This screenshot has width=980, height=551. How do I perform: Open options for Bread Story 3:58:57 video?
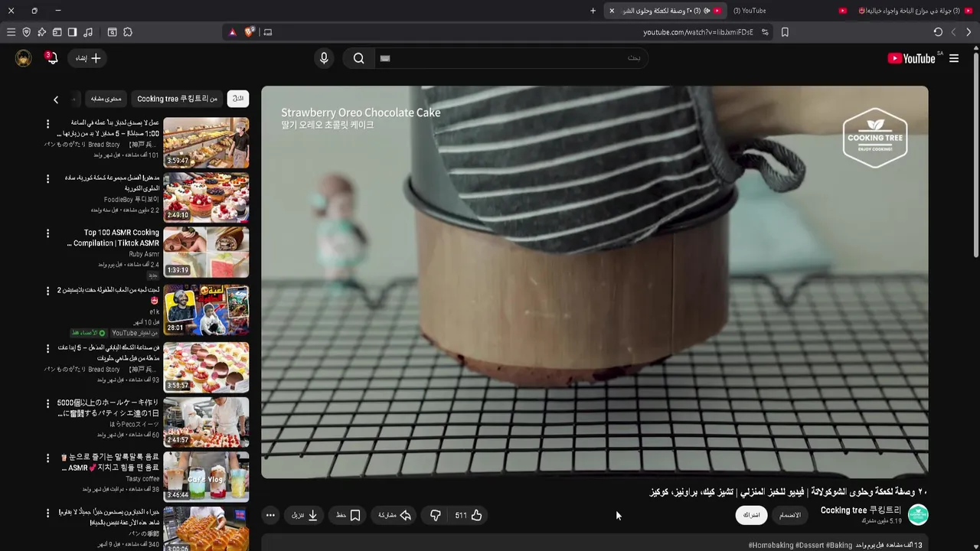tap(47, 348)
